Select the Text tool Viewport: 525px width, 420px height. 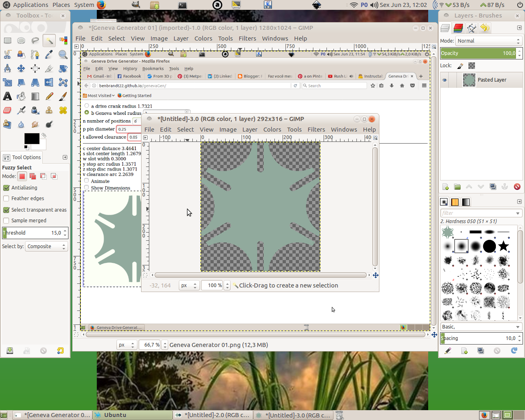pos(7,96)
